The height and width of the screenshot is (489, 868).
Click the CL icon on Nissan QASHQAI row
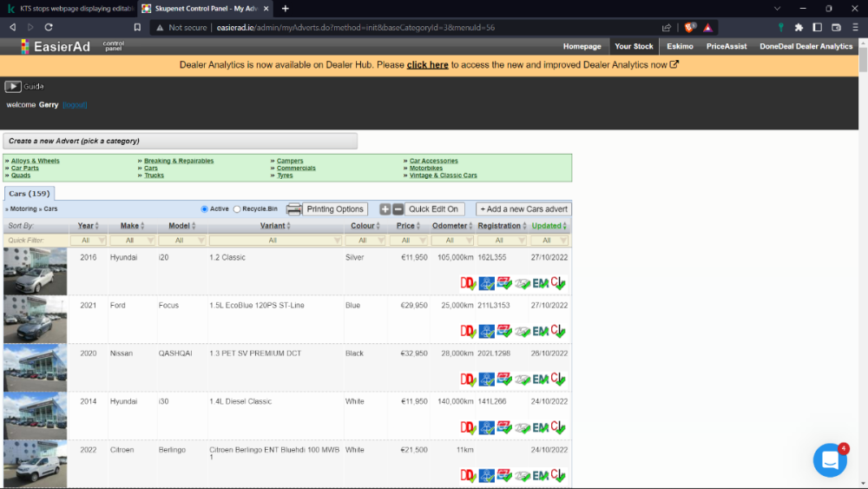tap(558, 379)
